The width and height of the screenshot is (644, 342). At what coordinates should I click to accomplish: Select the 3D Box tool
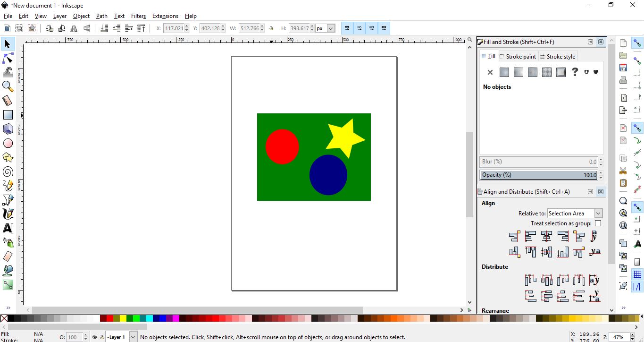tap(8, 129)
